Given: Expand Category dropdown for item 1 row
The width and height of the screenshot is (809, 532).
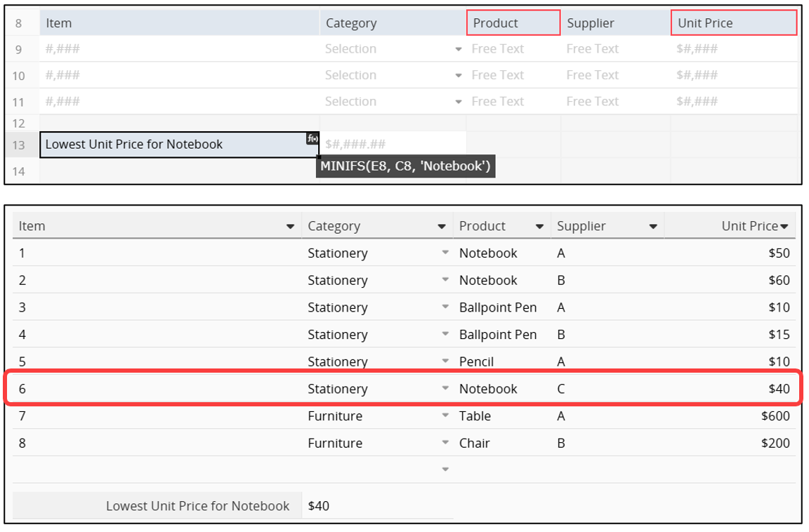Looking at the screenshot, I should point(445,253).
